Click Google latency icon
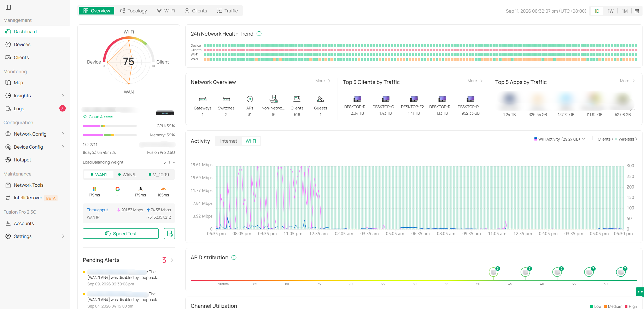The image size is (644, 309). point(118,189)
